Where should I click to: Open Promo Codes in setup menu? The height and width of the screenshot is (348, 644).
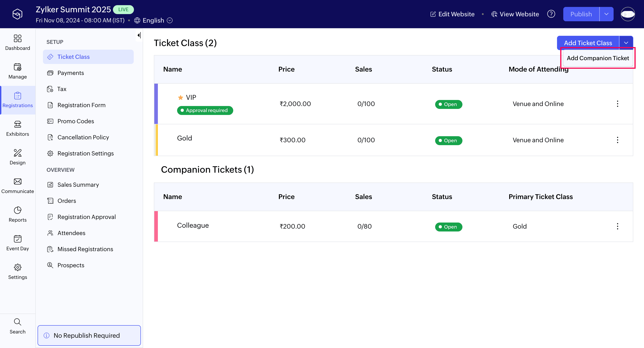pos(76,121)
